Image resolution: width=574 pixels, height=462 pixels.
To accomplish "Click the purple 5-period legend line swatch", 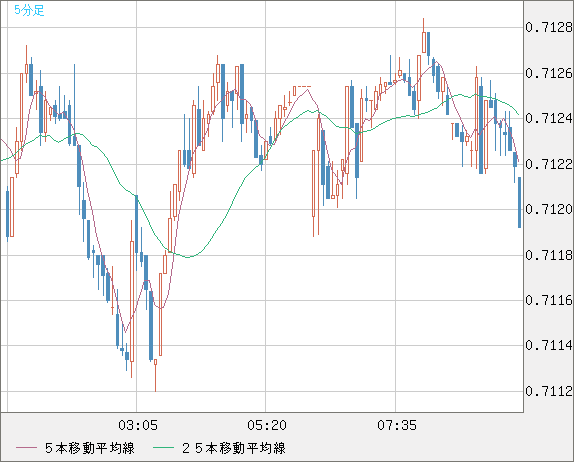I will pos(26,448).
